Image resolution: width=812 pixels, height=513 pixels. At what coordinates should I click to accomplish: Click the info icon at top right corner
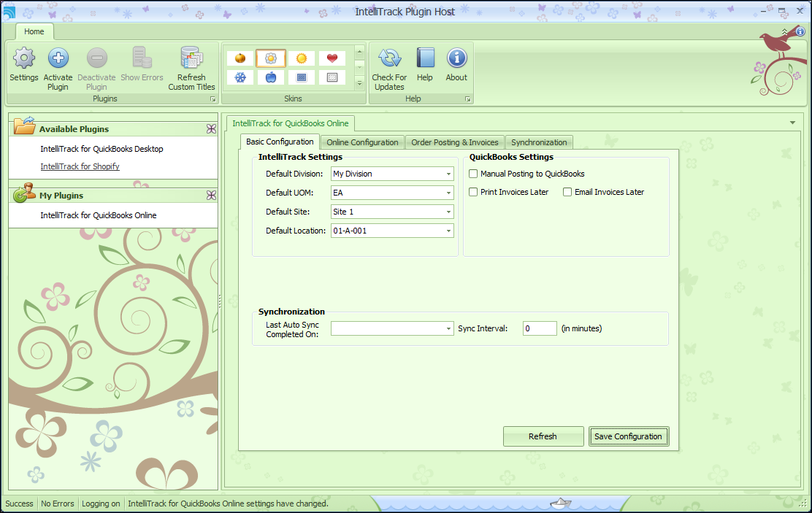(800, 31)
